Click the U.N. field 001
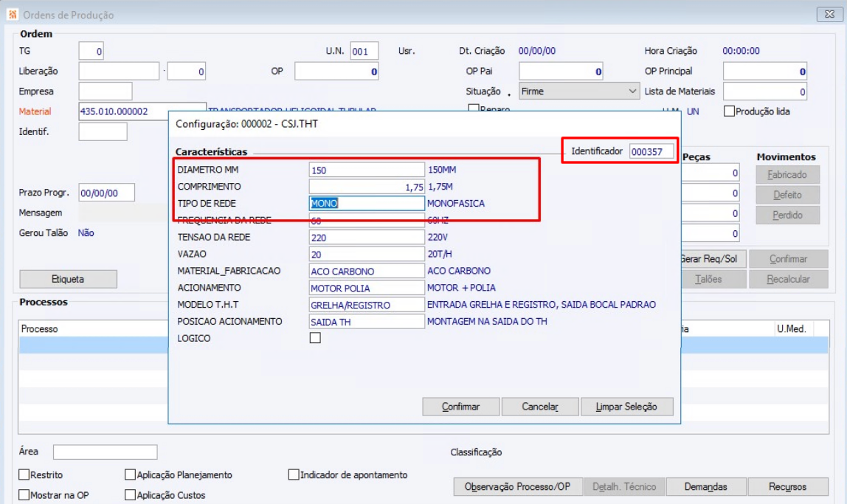847x504 pixels. click(x=364, y=51)
